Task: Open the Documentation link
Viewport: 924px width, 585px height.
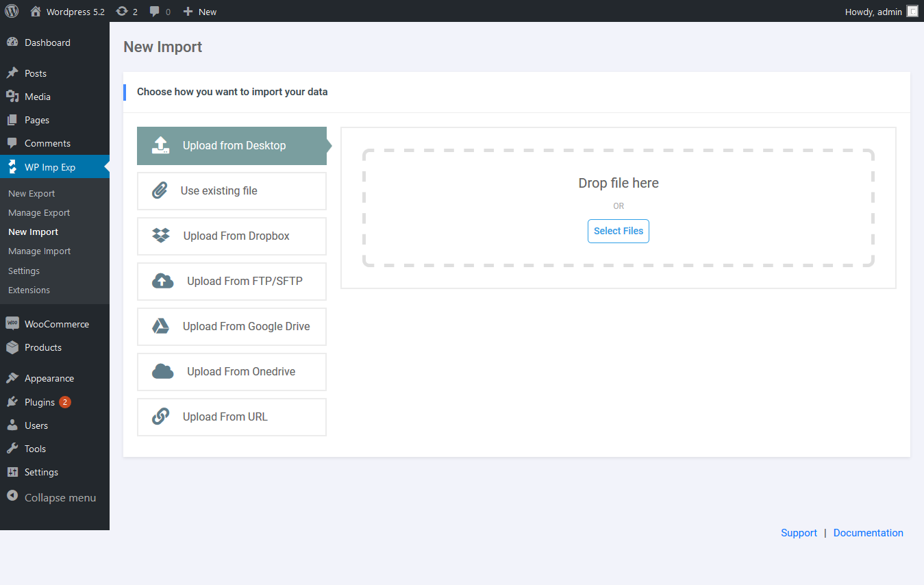Action: 868,532
